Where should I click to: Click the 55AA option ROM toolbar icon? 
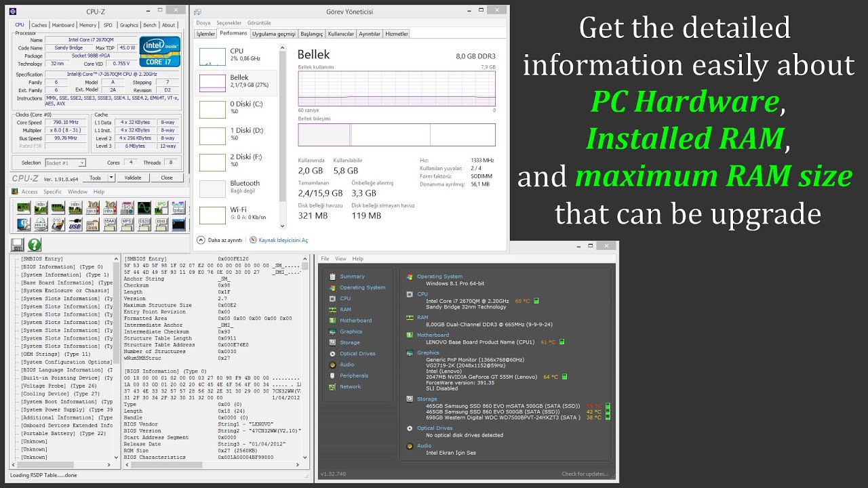[x=110, y=224]
